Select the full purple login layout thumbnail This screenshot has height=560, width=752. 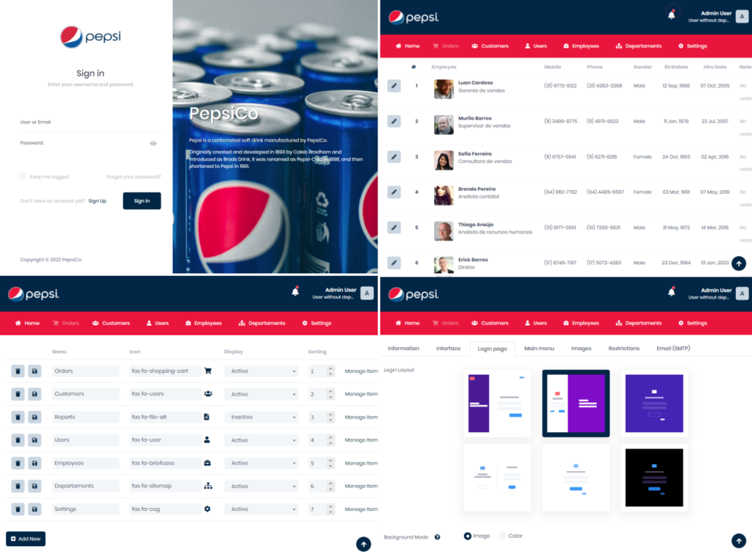point(654,403)
